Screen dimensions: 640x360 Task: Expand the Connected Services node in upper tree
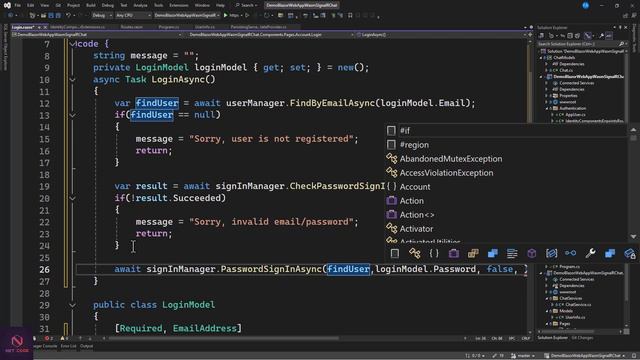547,83
